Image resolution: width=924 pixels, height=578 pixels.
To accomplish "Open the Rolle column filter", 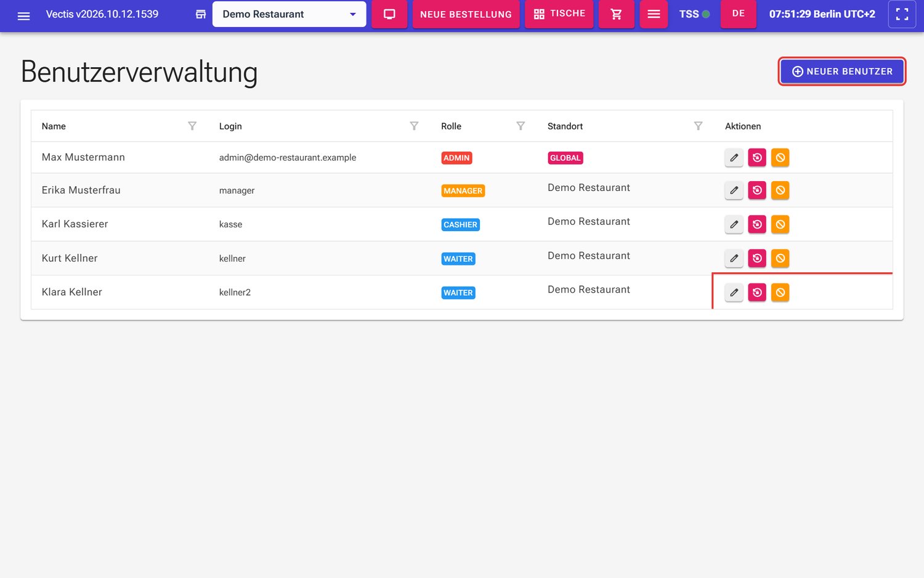I will coord(521,126).
